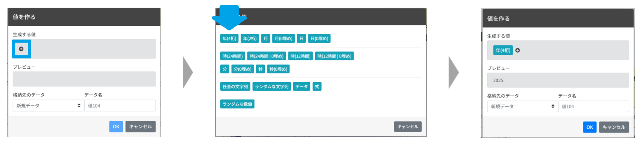Focus the データ名 field in right dialog
Image resolution: width=644 pixels, height=146 pixels.
point(593,106)
